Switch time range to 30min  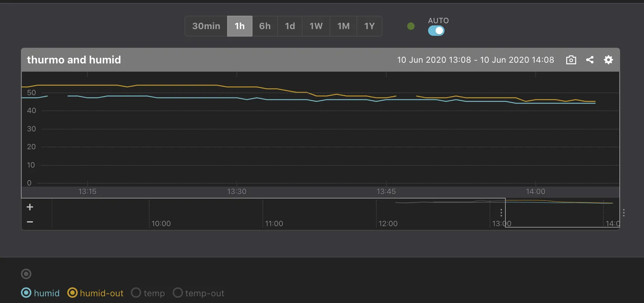coord(206,26)
